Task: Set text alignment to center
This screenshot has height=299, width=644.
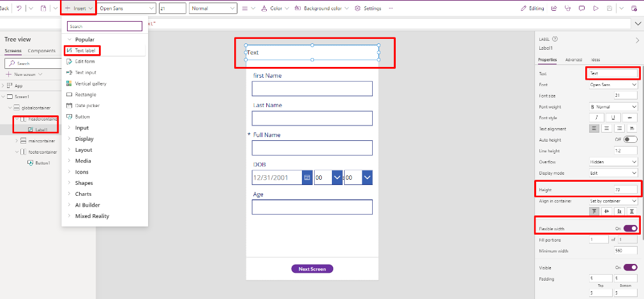Action: [606, 128]
